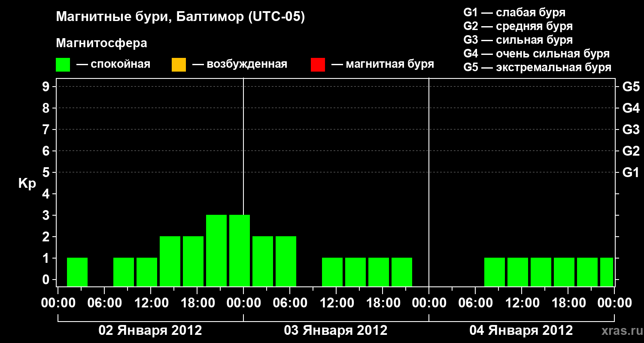Click the first green Kp 1 bar of 02 Января
Viewport: 644px width, 343px height.
point(77,272)
